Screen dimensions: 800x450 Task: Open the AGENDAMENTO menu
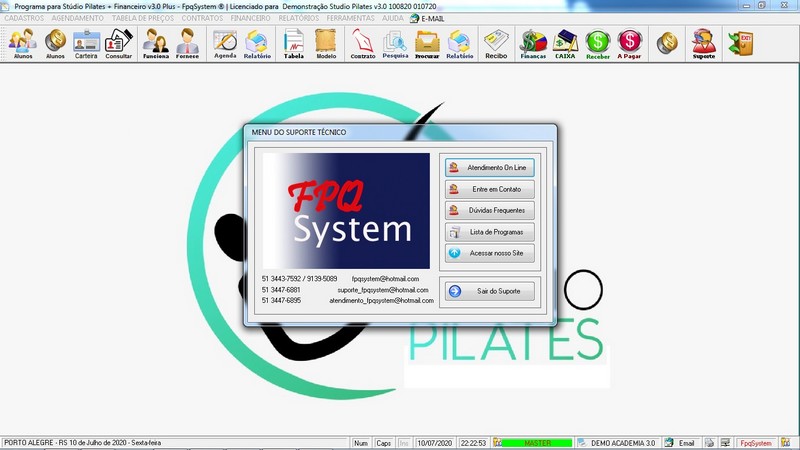coord(78,18)
